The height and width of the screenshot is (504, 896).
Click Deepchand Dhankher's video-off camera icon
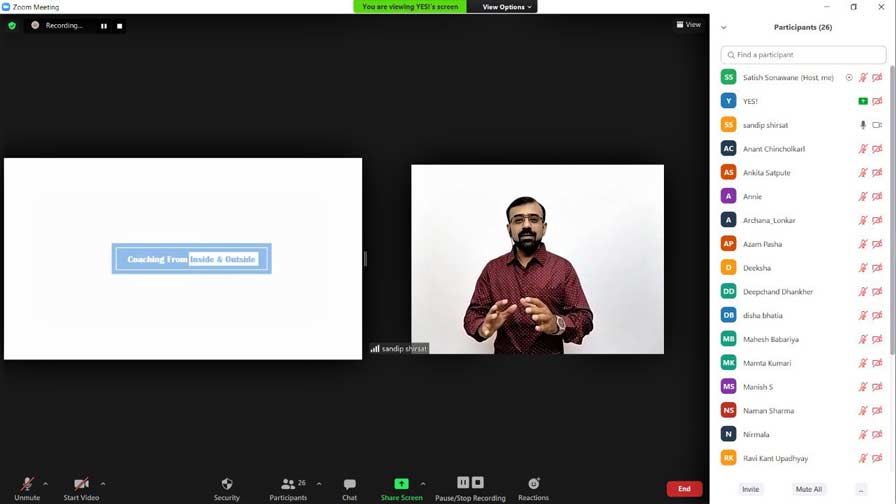(x=877, y=291)
